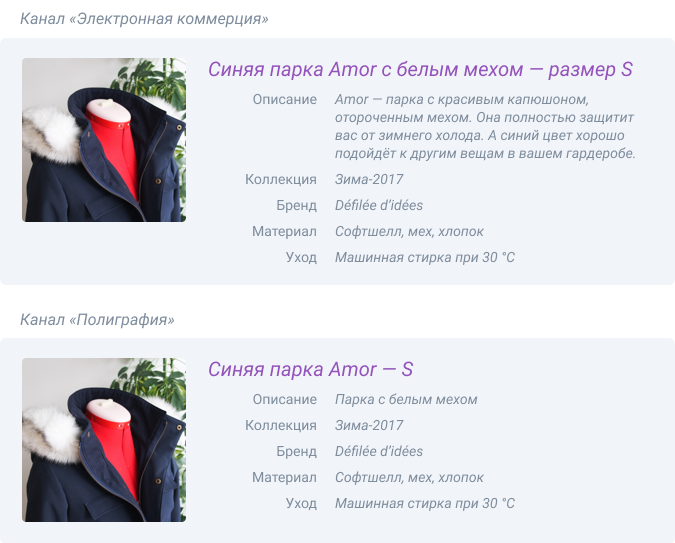The width and height of the screenshot is (675, 543).
Task: Click the «Коллекция» label in the second card
Action: pos(281,425)
